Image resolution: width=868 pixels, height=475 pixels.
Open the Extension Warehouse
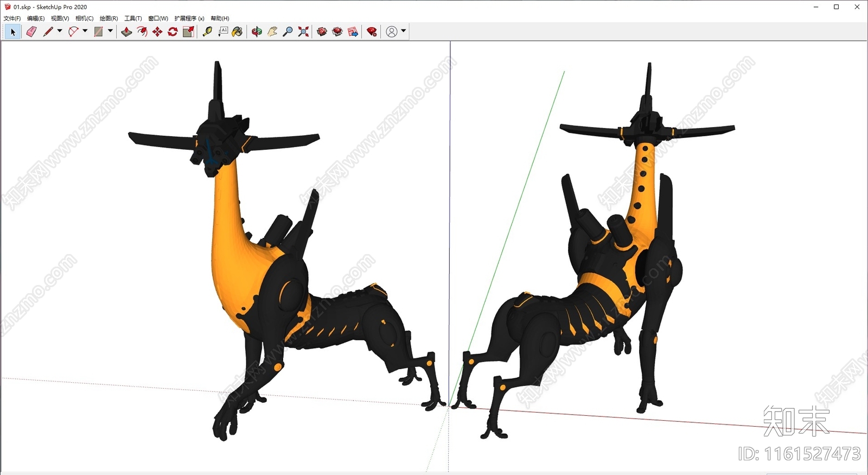(x=337, y=32)
